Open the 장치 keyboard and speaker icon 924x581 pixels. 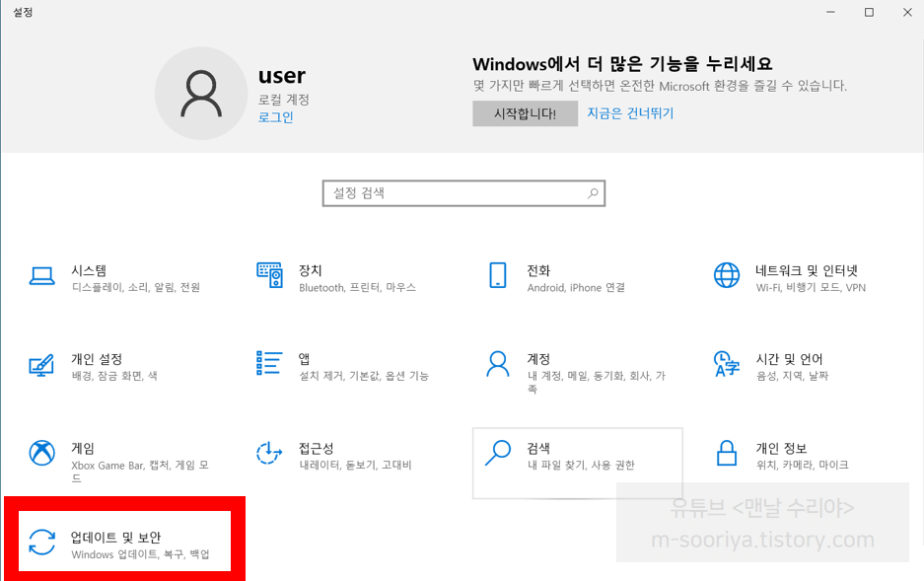click(269, 275)
